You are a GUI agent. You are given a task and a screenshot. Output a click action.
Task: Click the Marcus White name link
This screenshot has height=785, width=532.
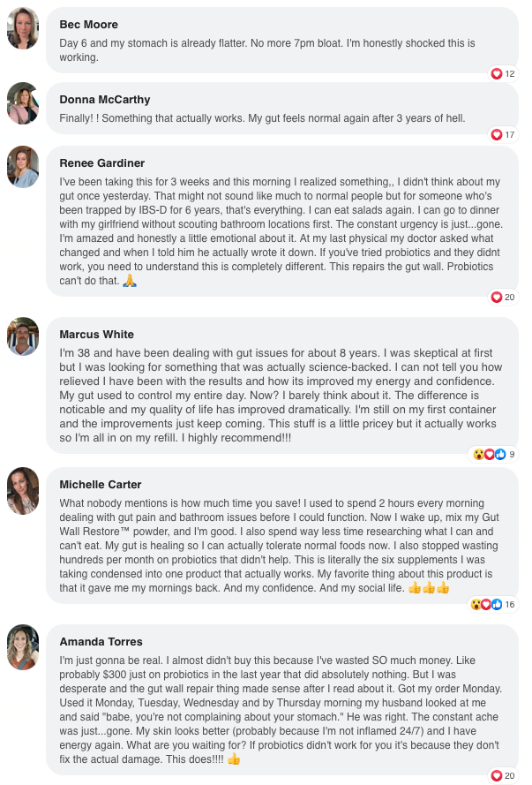point(96,335)
